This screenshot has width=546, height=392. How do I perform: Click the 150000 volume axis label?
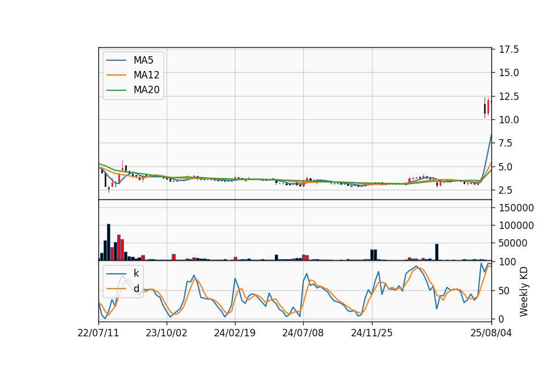(516, 208)
